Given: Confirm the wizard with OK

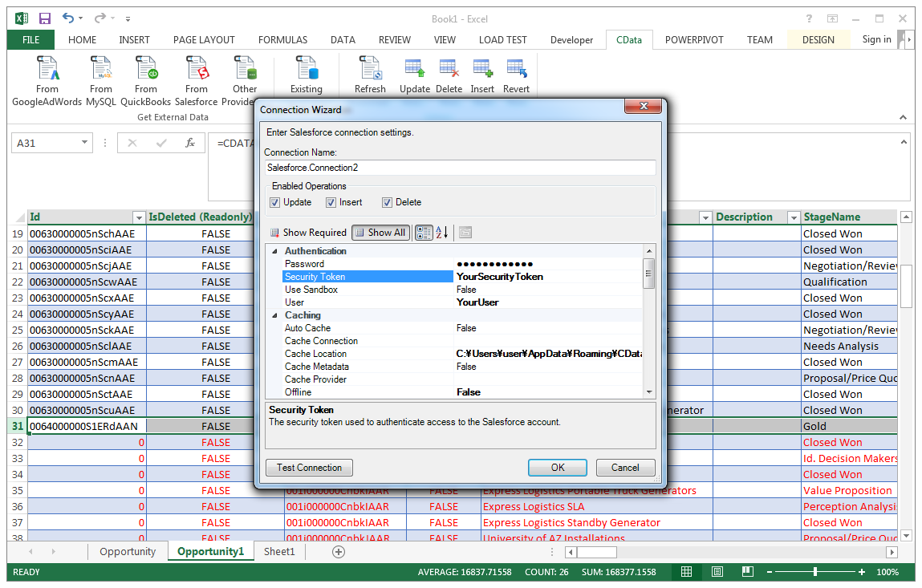Looking at the screenshot, I should [x=558, y=468].
